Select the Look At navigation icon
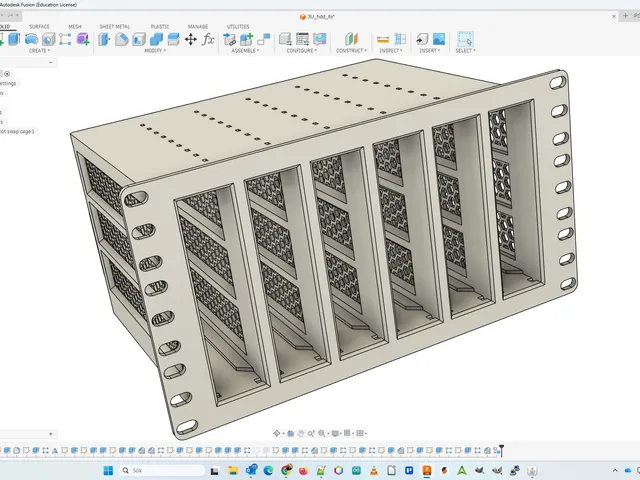The width and height of the screenshot is (640, 480). click(x=290, y=433)
